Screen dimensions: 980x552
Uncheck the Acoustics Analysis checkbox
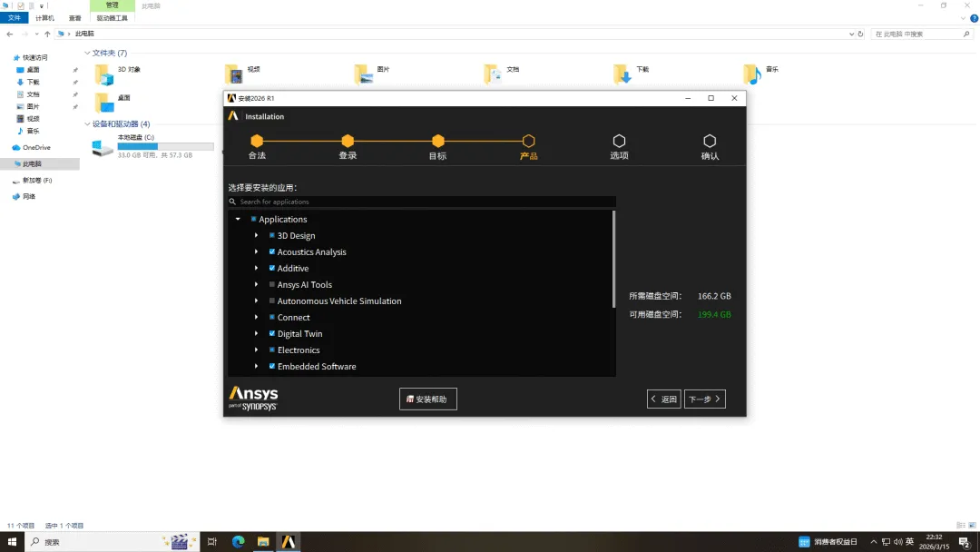point(272,251)
